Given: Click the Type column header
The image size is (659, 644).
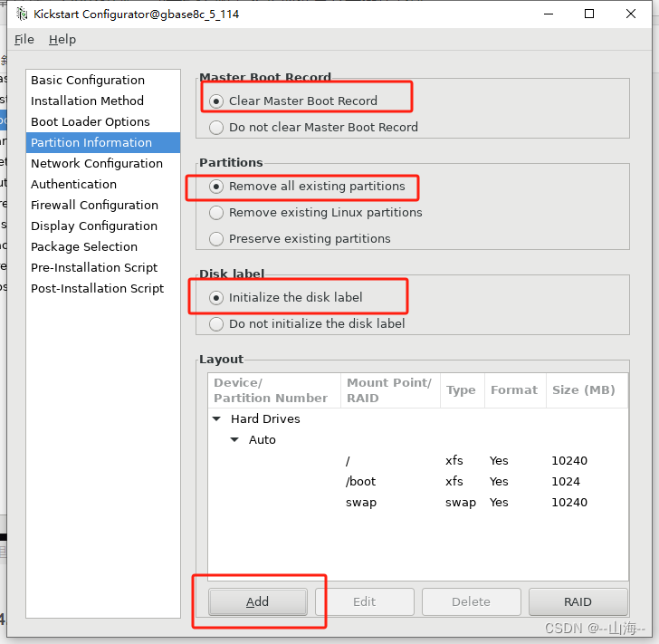Looking at the screenshot, I should [x=463, y=390].
